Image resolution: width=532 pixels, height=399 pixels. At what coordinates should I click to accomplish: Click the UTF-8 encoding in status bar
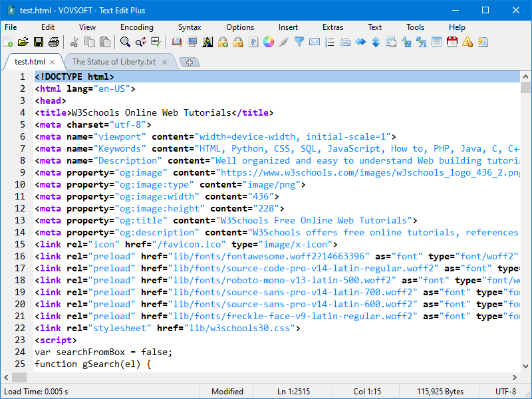(505, 392)
